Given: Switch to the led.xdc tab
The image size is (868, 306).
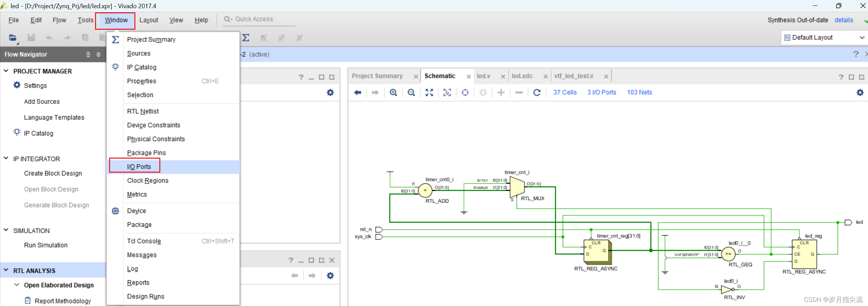Looking at the screenshot, I should click(x=522, y=76).
